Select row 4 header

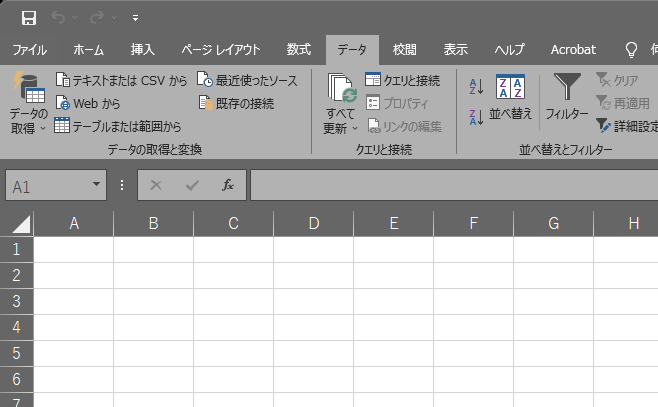pyautogui.click(x=16, y=327)
